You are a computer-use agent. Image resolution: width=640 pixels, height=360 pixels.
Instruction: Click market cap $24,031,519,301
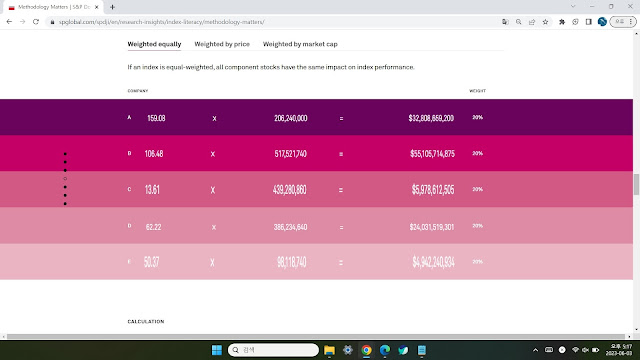click(x=432, y=227)
